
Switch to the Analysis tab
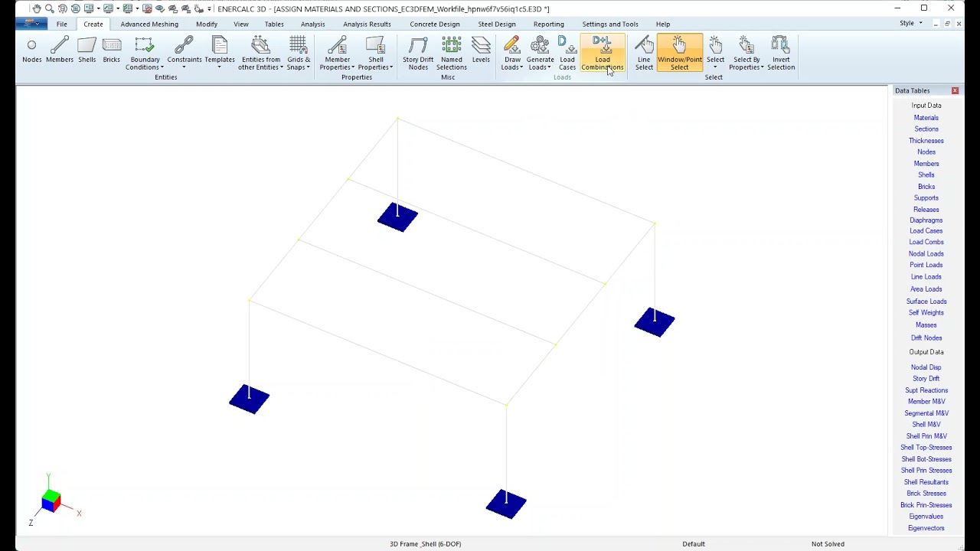click(x=313, y=24)
